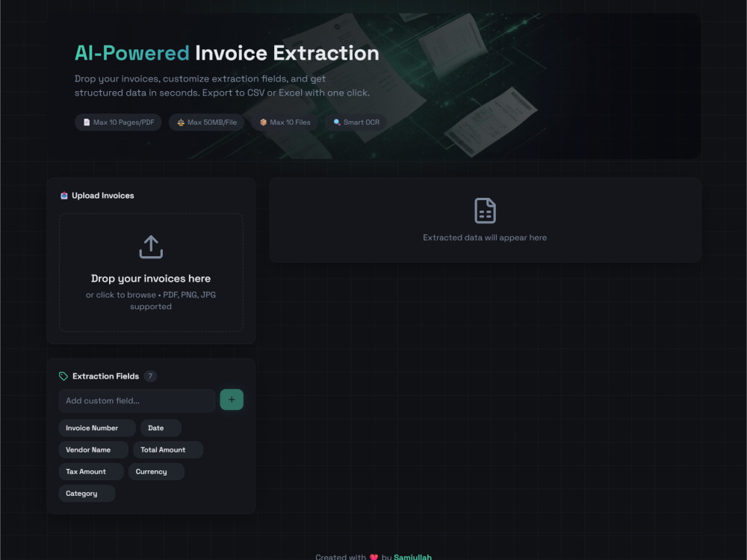Click the tag icon beside Extraction Fields
This screenshot has height=560, width=747.
click(x=63, y=376)
